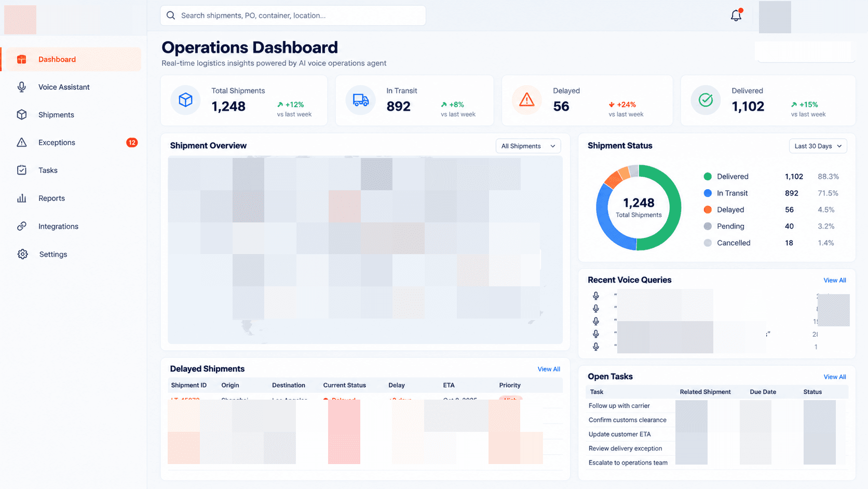
Task: Click the Exceptions badge showing 12
Action: (132, 142)
